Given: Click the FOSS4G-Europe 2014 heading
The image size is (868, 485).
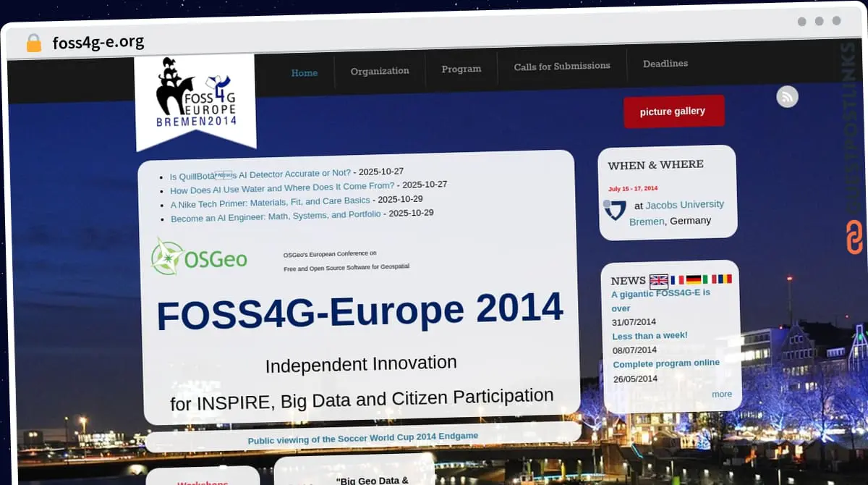Looking at the screenshot, I should click(360, 311).
